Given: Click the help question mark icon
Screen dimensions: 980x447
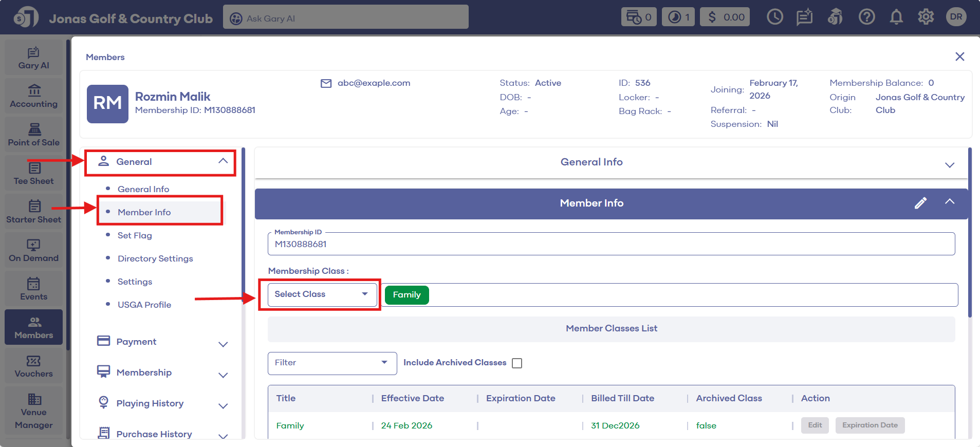Looking at the screenshot, I should click(866, 17).
